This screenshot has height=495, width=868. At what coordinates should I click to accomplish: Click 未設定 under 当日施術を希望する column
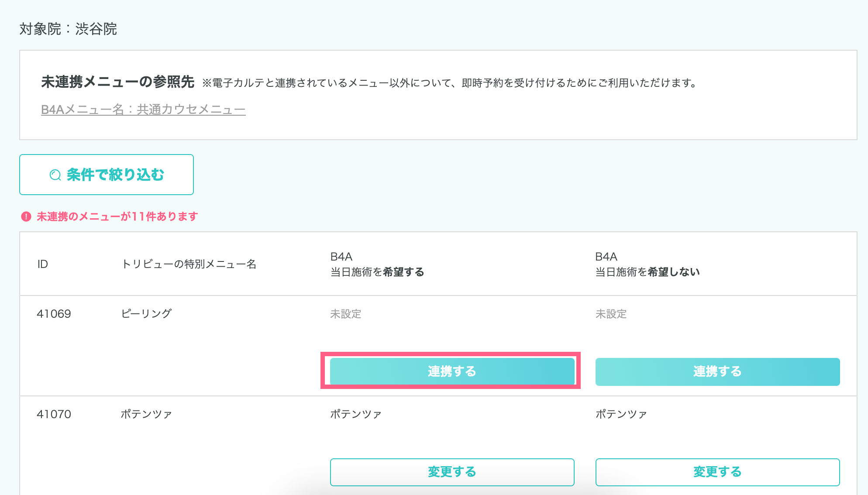coord(346,314)
